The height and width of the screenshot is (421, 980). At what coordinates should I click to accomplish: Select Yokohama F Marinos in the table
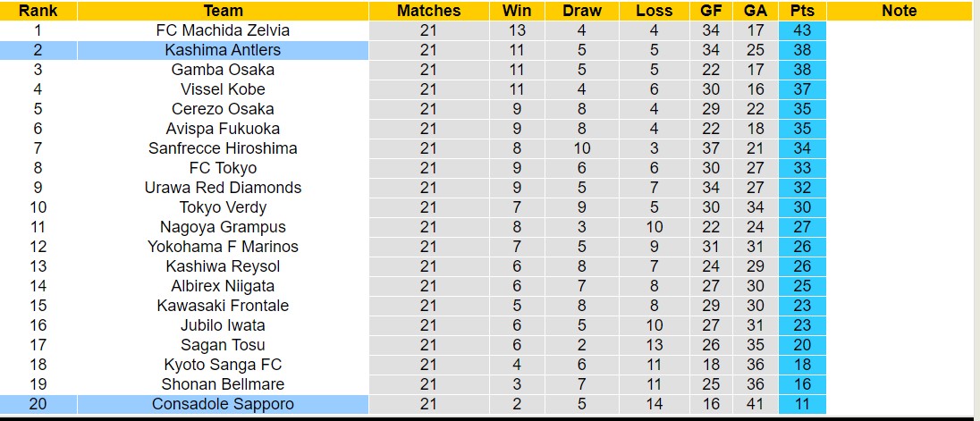pyautogui.click(x=223, y=247)
